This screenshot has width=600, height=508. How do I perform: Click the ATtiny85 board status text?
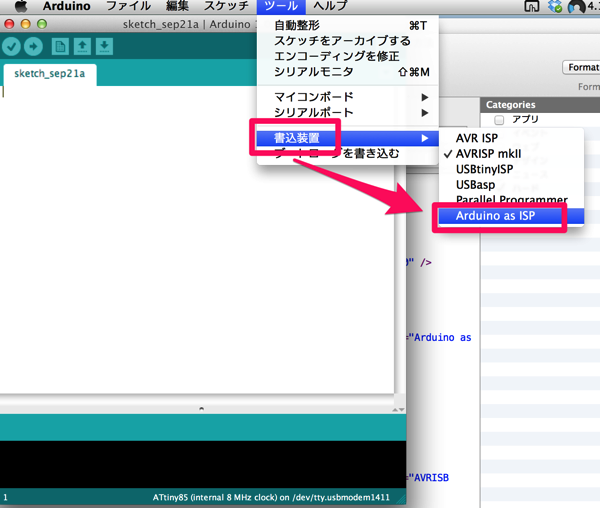click(x=271, y=498)
